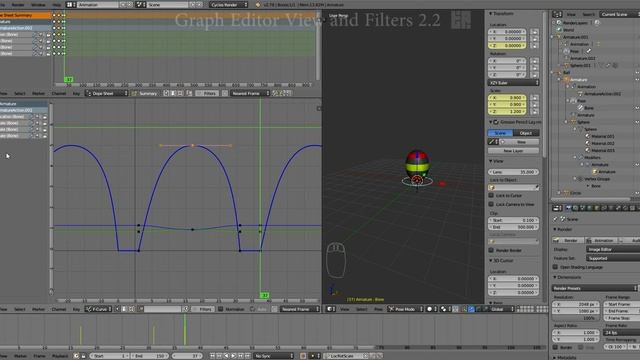Open the pivot point selector icon

[445, 309]
